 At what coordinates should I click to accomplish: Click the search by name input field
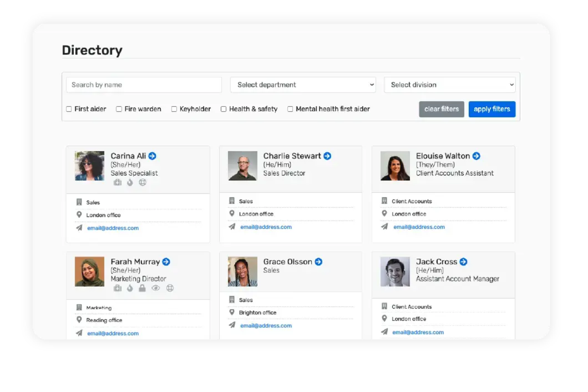[x=143, y=85]
